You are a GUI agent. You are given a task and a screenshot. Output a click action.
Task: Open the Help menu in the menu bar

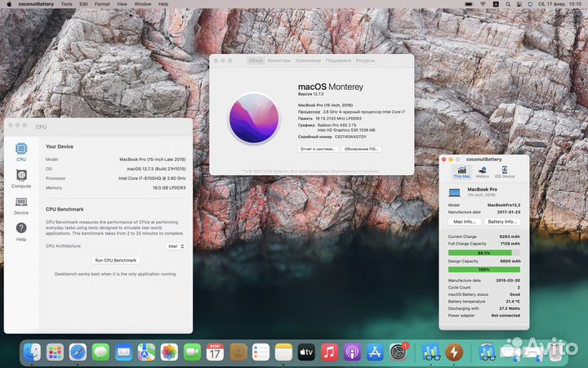pos(163,4)
